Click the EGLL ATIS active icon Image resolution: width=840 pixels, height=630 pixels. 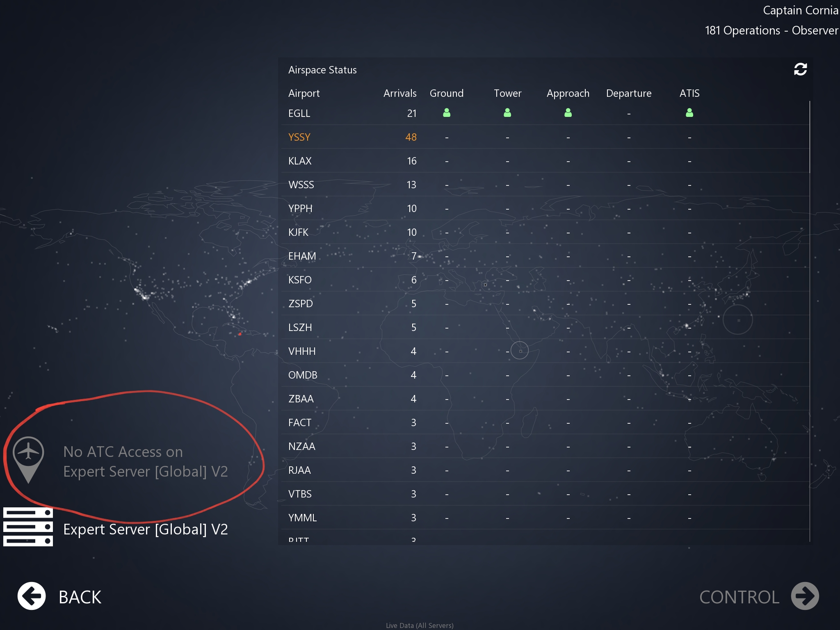[689, 113]
